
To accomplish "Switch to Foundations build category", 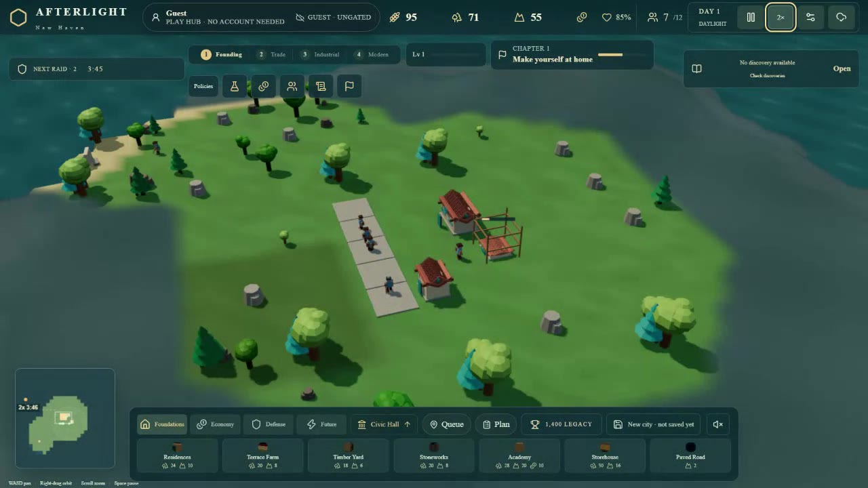I will pos(162,424).
